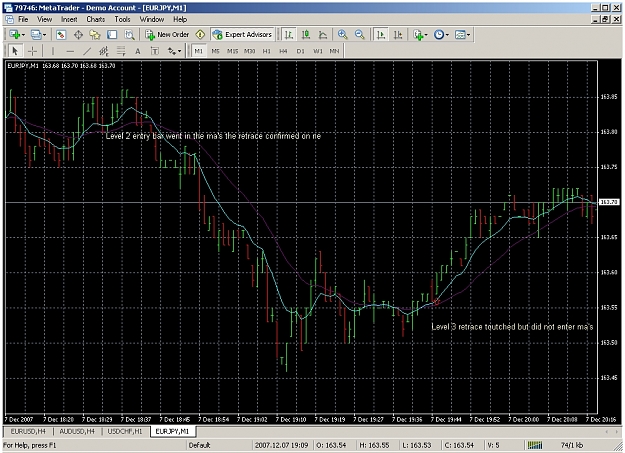Open the Strategy Tester magnifier icon
The image size is (625, 453).
pyautogui.click(x=129, y=35)
